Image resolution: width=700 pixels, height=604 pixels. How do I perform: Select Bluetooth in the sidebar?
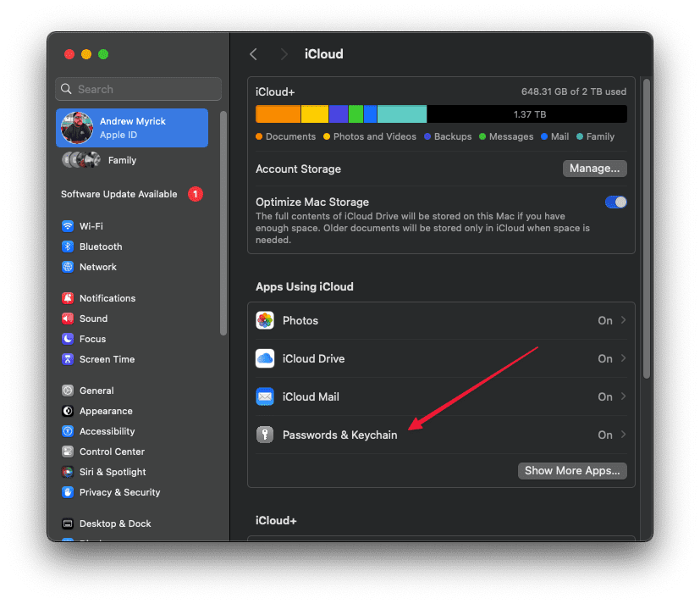click(133, 247)
